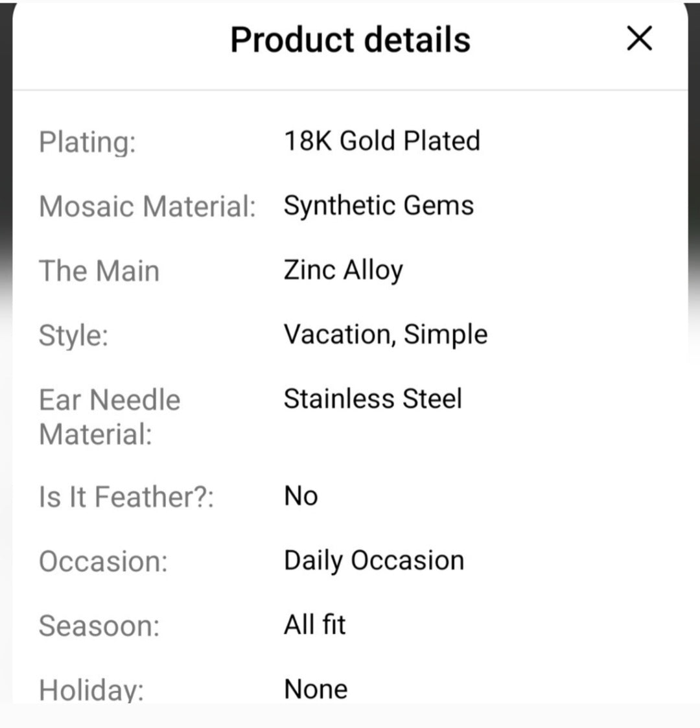Tap the Stainless Steel value
700x728 pixels.
[x=373, y=399]
